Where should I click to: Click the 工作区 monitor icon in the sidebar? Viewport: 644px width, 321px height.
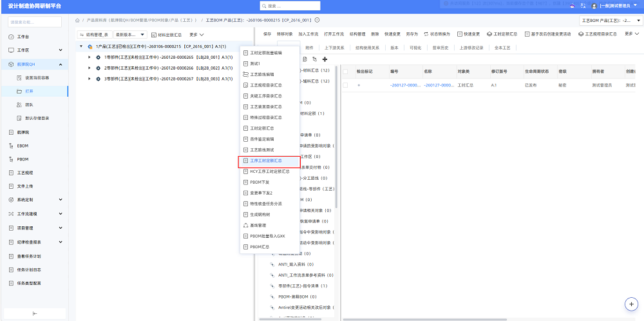(11, 50)
